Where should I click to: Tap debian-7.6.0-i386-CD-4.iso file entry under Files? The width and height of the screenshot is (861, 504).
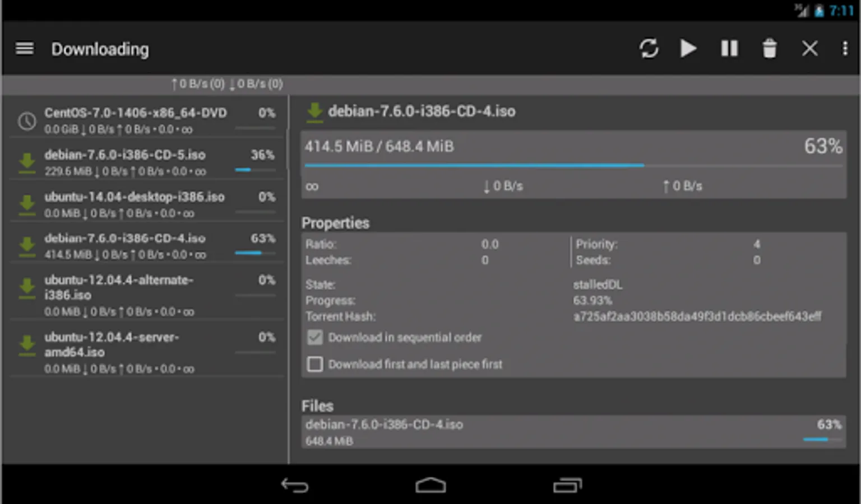point(573,432)
